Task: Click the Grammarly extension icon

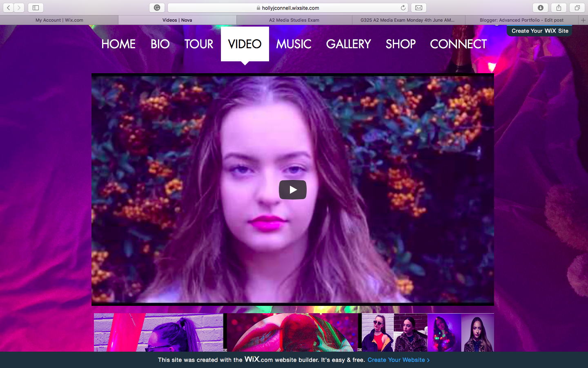Action: click(x=157, y=8)
